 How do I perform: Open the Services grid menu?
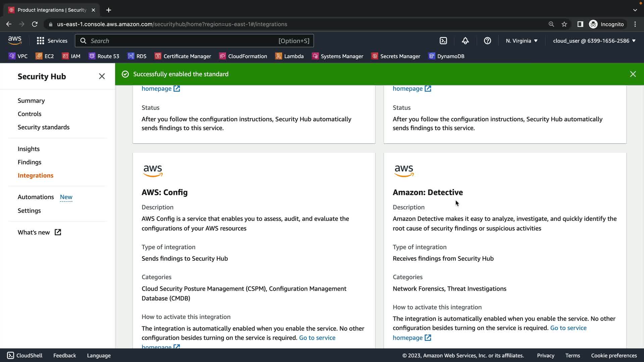coord(52,41)
